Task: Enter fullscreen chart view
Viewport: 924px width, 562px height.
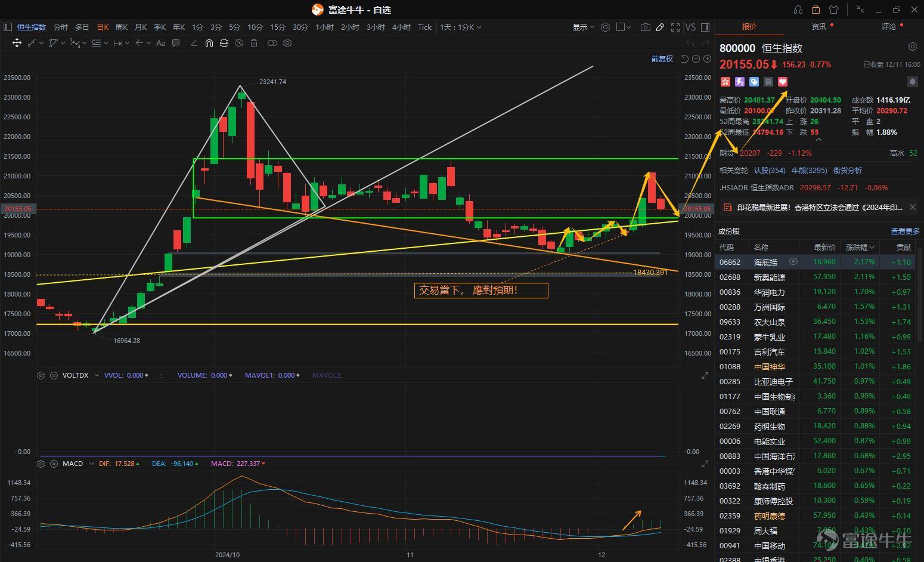Action: click(675, 27)
